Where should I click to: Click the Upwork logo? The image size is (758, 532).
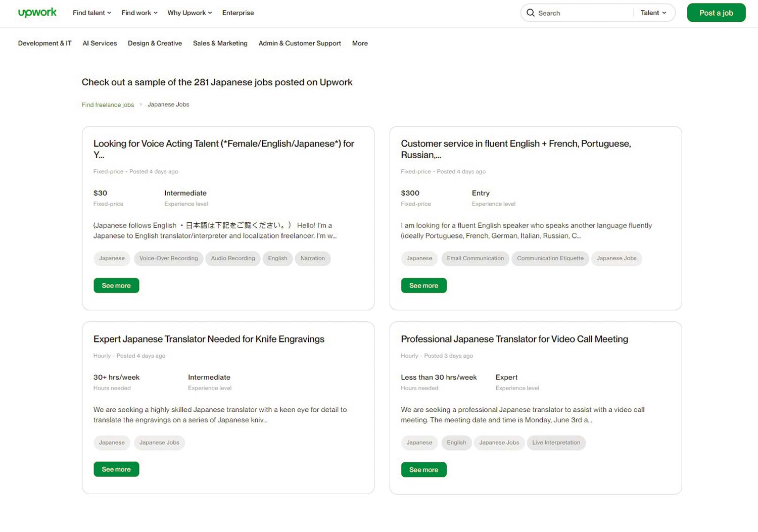(x=37, y=13)
